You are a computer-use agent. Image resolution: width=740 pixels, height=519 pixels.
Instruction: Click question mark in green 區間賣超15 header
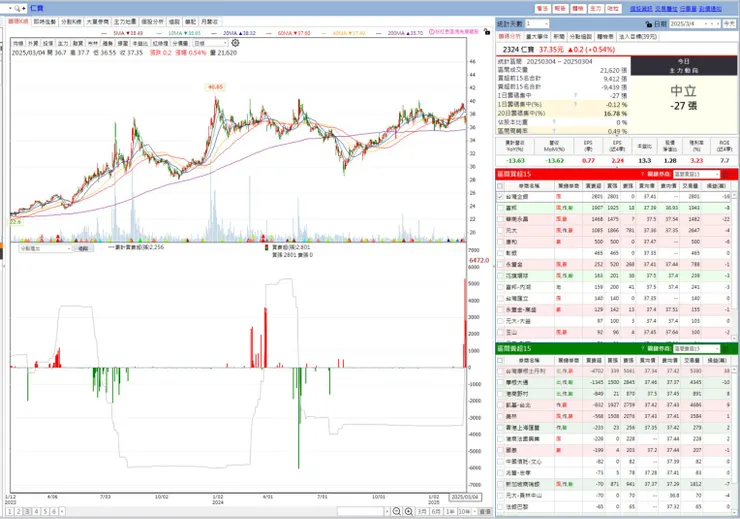pyautogui.click(x=642, y=349)
